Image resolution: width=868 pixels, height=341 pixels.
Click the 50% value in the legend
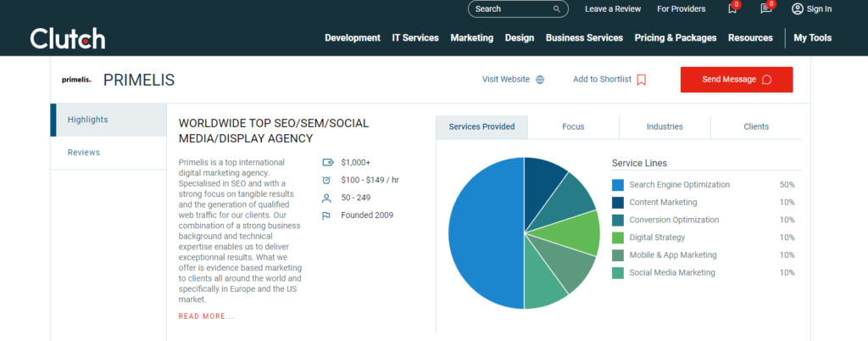(787, 185)
